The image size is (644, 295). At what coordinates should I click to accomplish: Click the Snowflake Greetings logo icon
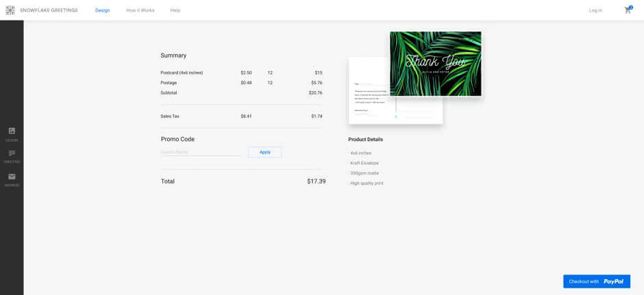point(10,10)
